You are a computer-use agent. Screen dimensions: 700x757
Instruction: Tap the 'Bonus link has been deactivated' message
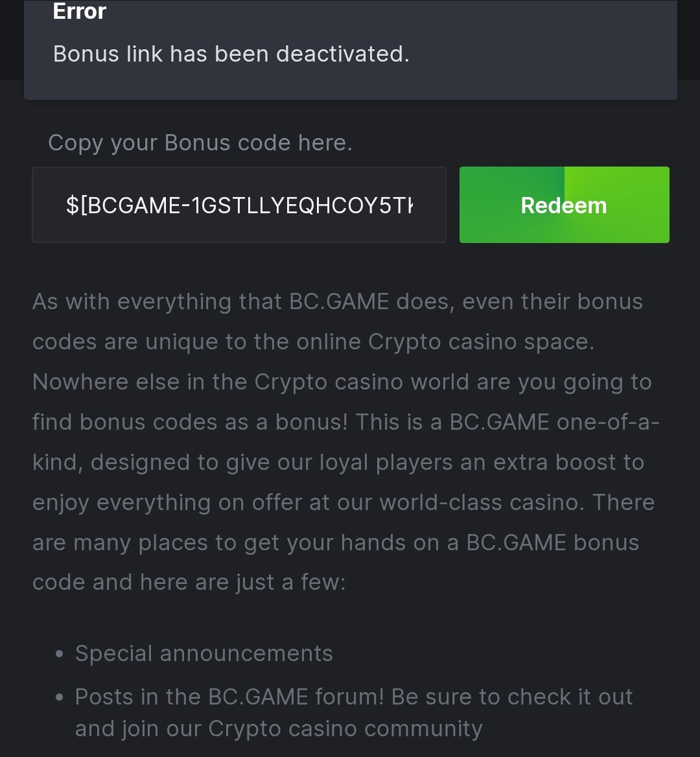point(231,54)
